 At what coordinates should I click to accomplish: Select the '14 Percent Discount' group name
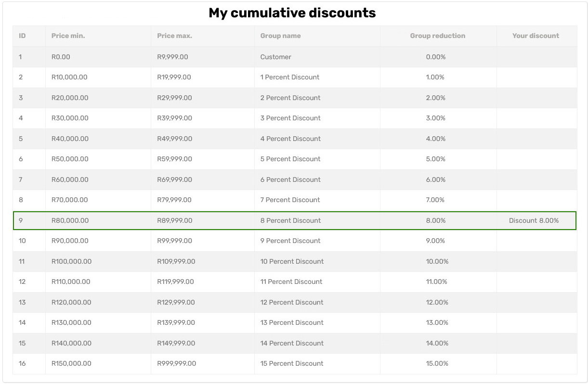point(292,343)
